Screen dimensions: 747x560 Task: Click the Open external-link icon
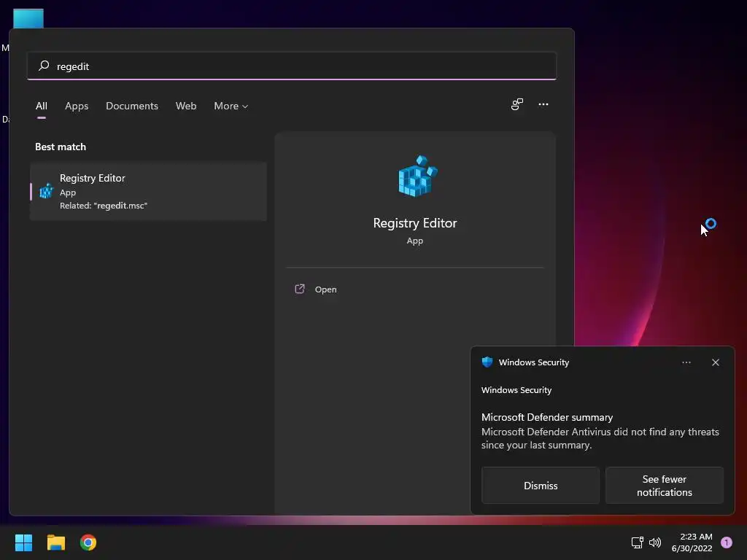point(300,289)
